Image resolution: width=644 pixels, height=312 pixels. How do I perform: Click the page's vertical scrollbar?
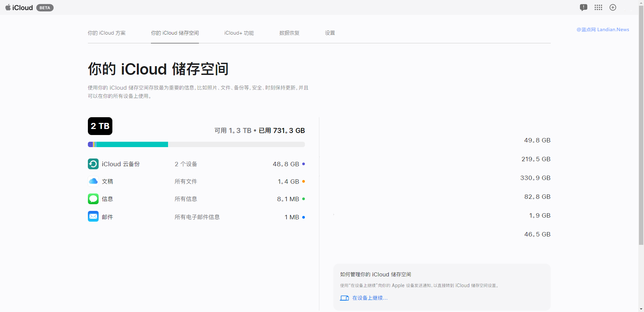coord(641,134)
